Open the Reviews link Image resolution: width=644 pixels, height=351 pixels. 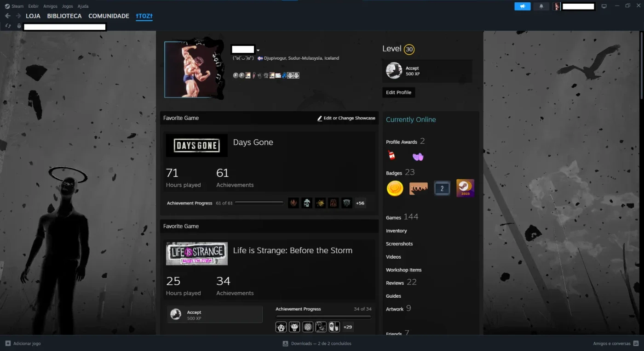(395, 283)
